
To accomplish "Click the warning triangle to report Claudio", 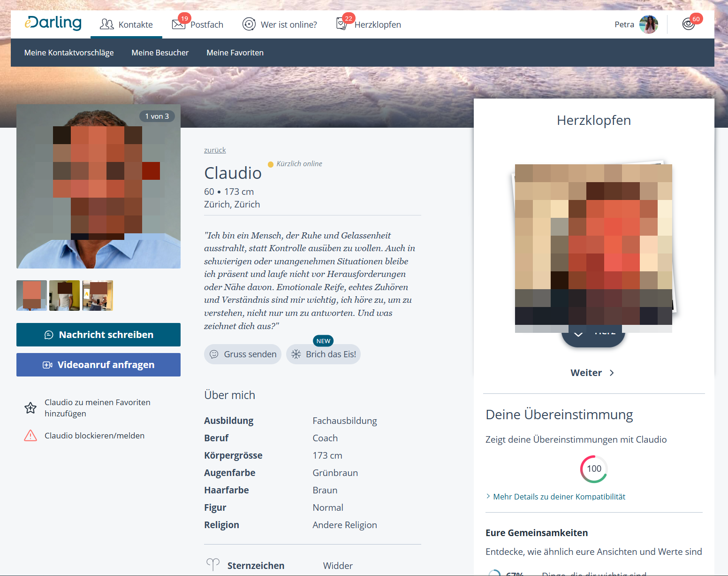I will pyautogui.click(x=30, y=436).
